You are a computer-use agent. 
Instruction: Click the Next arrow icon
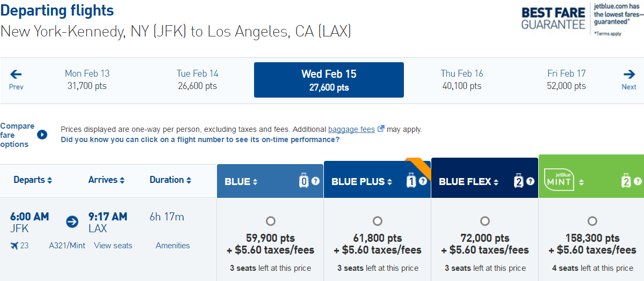tap(629, 74)
